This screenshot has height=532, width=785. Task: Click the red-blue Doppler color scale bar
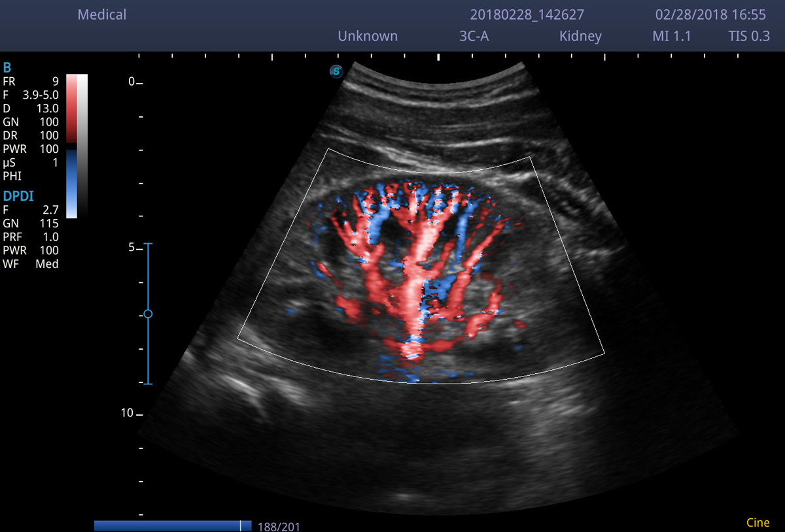tap(71, 145)
